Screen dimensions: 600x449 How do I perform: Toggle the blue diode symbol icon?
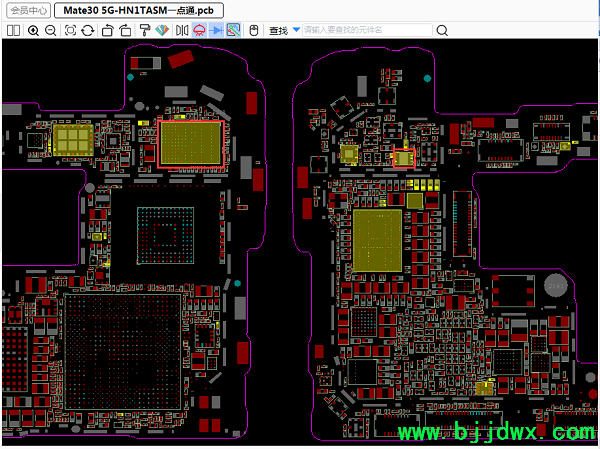(216, 30)
